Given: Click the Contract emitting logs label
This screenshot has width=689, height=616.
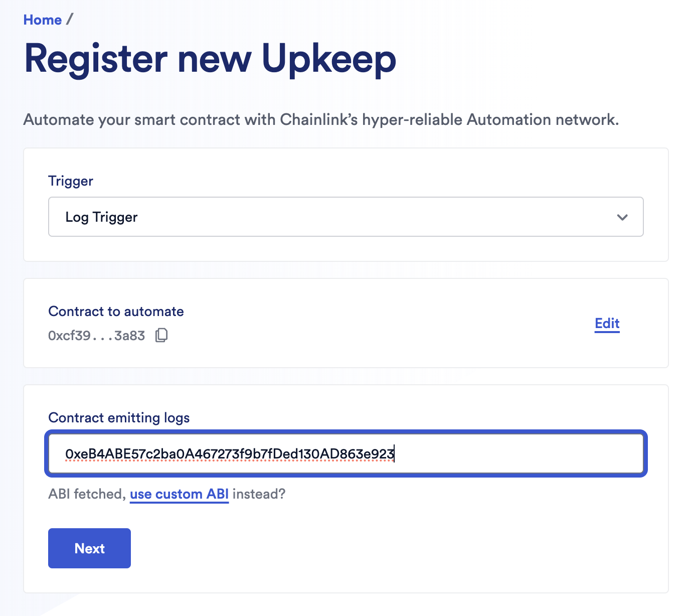Looking at the screenshot, I should (x=119, y=418).
